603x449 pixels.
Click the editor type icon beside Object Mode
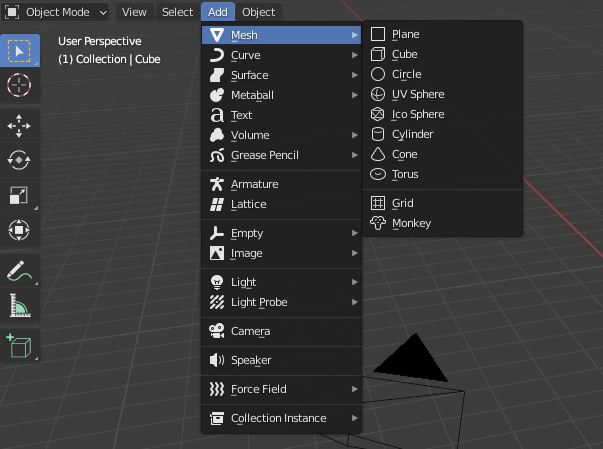tap(12, 12)
